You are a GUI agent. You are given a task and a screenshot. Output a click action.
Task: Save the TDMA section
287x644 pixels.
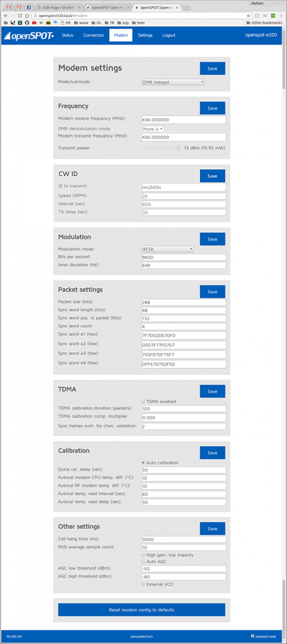(213, 391)
